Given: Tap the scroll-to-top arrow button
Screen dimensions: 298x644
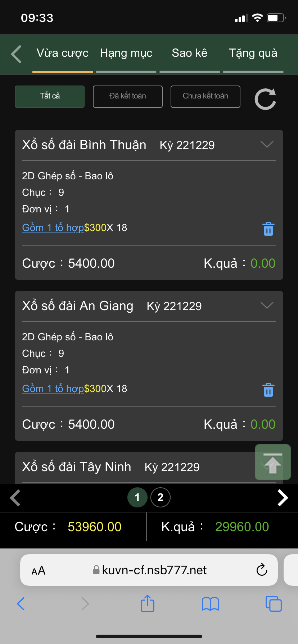Looking at the screenshot, I should pos(272,463).
